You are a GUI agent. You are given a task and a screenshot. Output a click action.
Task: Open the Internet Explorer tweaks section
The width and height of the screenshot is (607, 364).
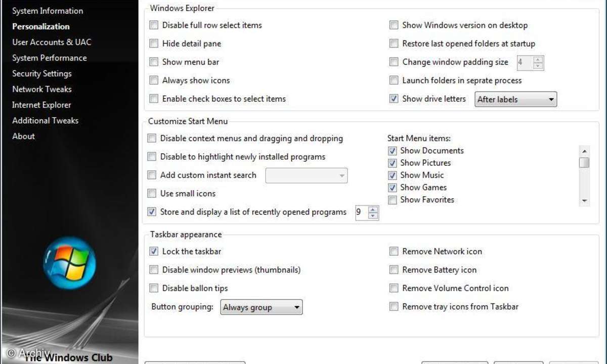[x=41, y=105]
